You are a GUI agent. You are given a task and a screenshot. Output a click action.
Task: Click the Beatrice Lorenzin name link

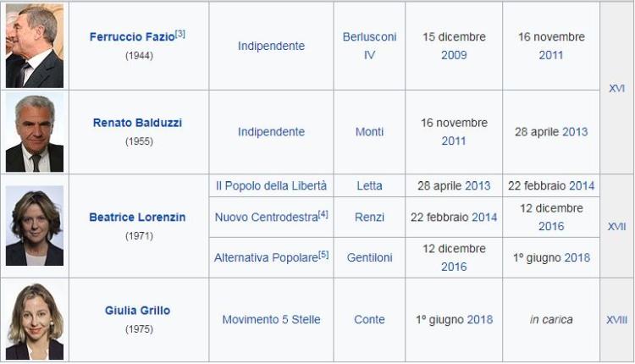(137, 217)
